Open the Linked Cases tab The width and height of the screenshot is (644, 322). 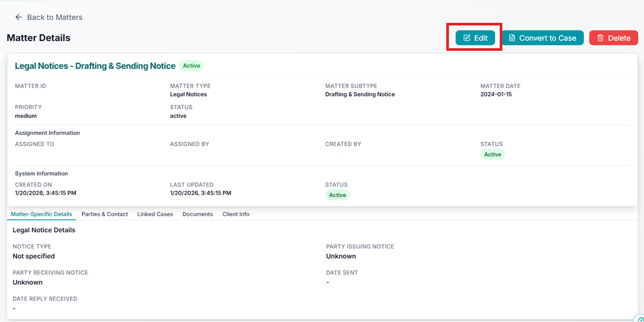(x=155, y=214)
